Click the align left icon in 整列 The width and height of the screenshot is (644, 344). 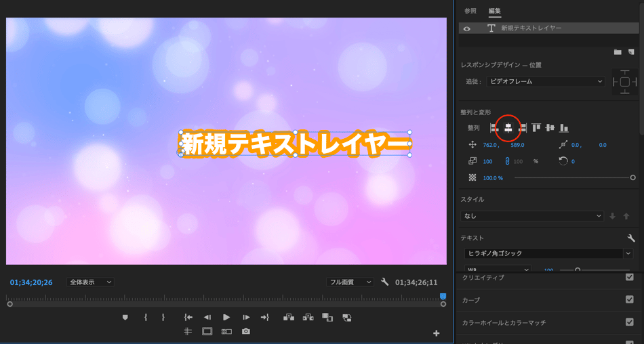494,127
